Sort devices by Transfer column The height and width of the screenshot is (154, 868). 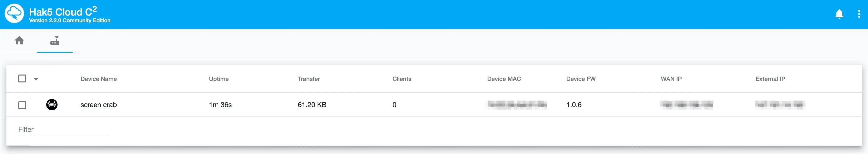point(309,79)
